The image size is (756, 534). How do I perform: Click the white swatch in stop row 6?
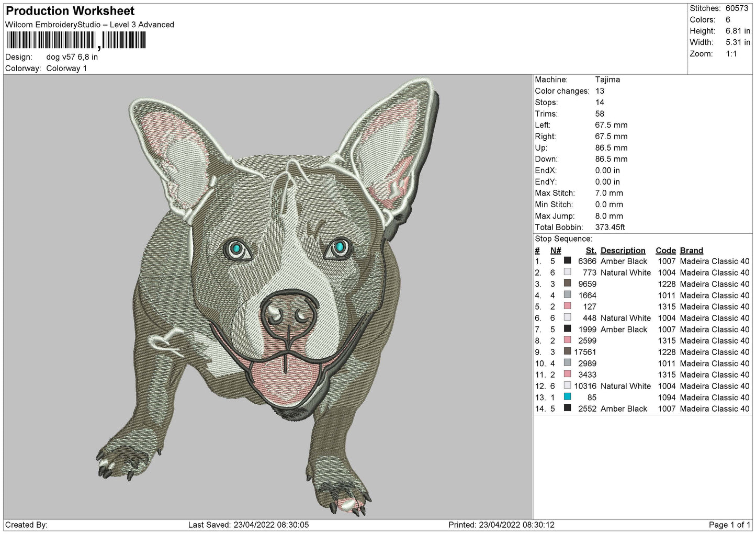567,317
